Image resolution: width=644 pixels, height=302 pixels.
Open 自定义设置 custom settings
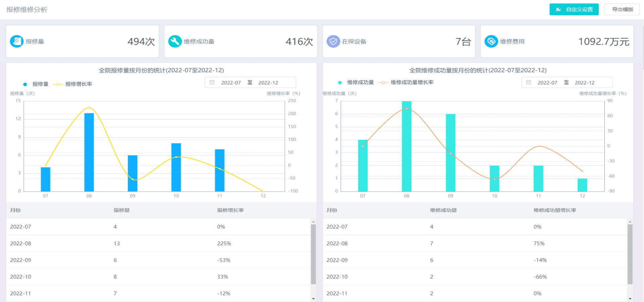574,9
